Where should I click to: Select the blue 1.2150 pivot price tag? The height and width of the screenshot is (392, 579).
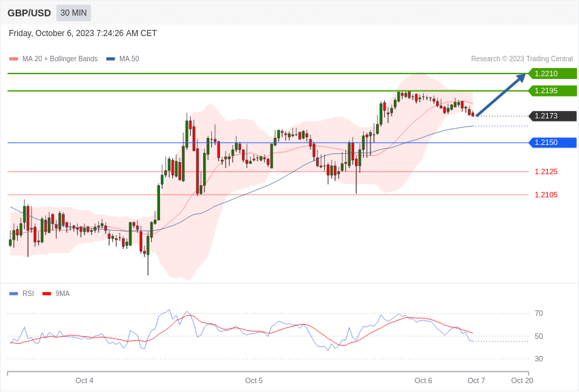tap(552, 142)
